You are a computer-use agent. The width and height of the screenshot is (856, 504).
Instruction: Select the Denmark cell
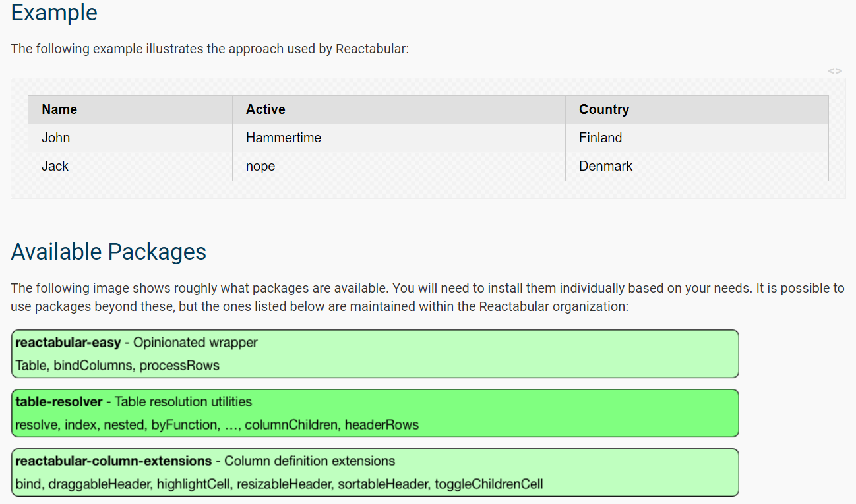697,166
